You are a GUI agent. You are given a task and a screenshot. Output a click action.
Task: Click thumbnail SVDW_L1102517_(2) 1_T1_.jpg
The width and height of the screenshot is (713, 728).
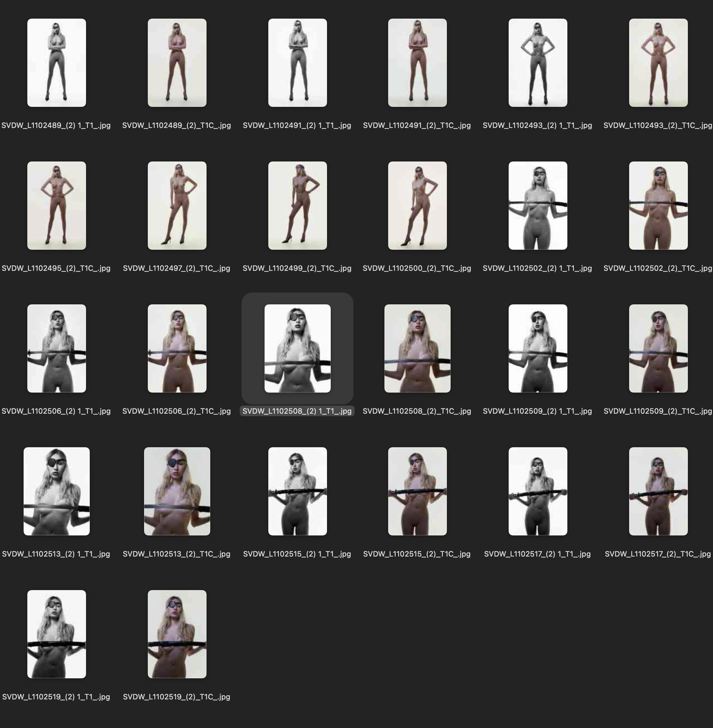[x=538, y=491]
